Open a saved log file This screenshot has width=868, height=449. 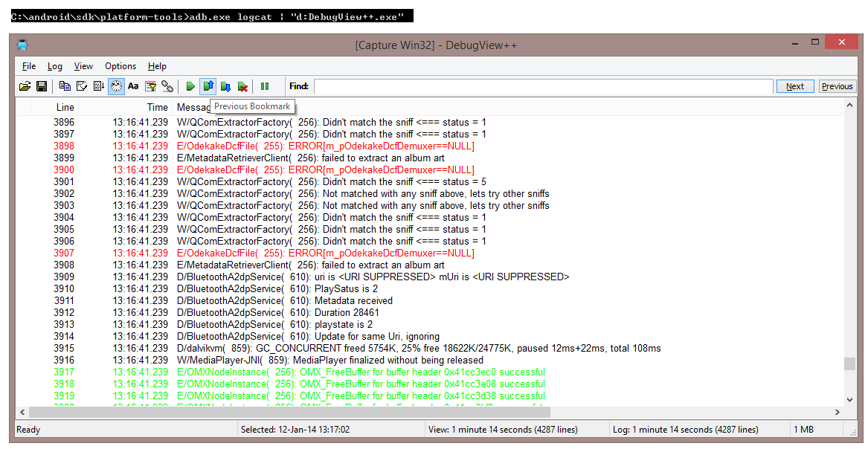coord(25,85)
